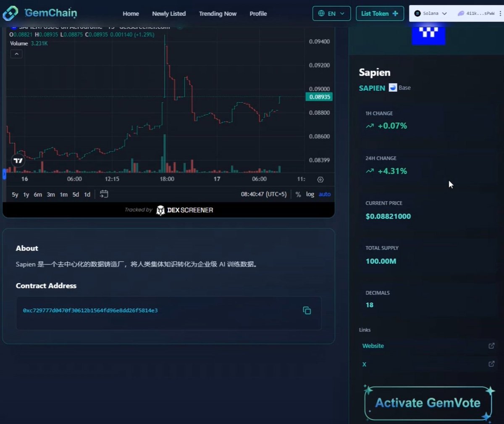Screen dimensions: 504x424
Task: Select the 6m chart range
Action: coord(38,195)
